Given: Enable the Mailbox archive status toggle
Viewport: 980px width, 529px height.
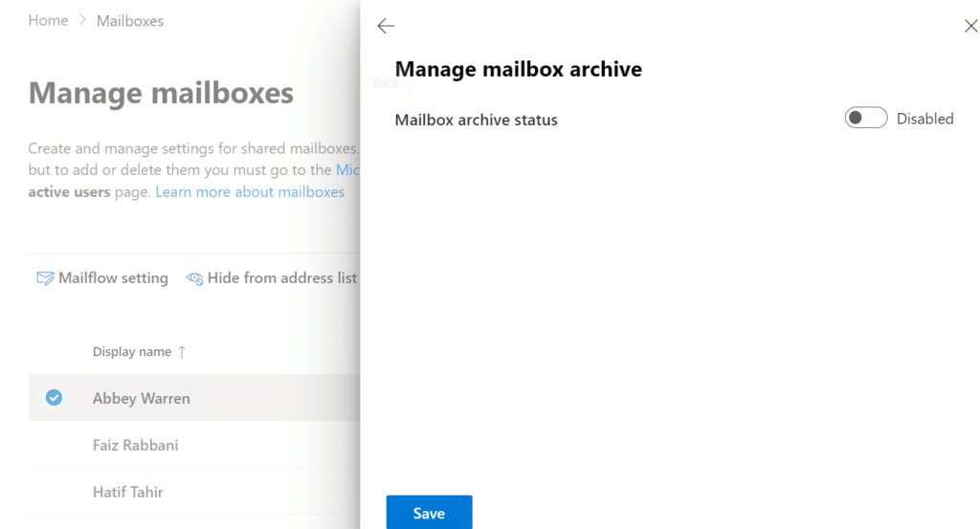Looking at the screenshot, I should [865, 118].
